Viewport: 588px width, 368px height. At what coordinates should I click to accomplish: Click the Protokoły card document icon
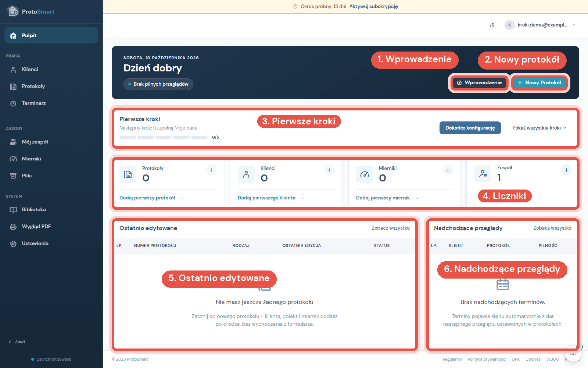128,174
